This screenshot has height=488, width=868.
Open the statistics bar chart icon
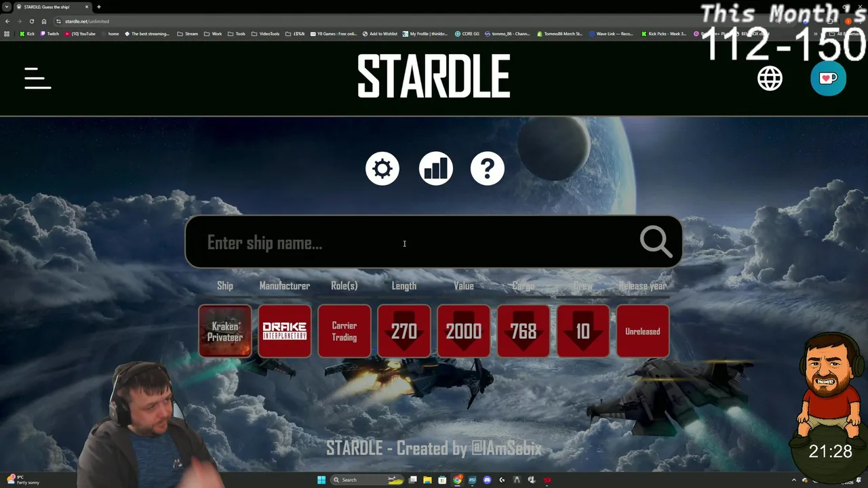point(435,168)
